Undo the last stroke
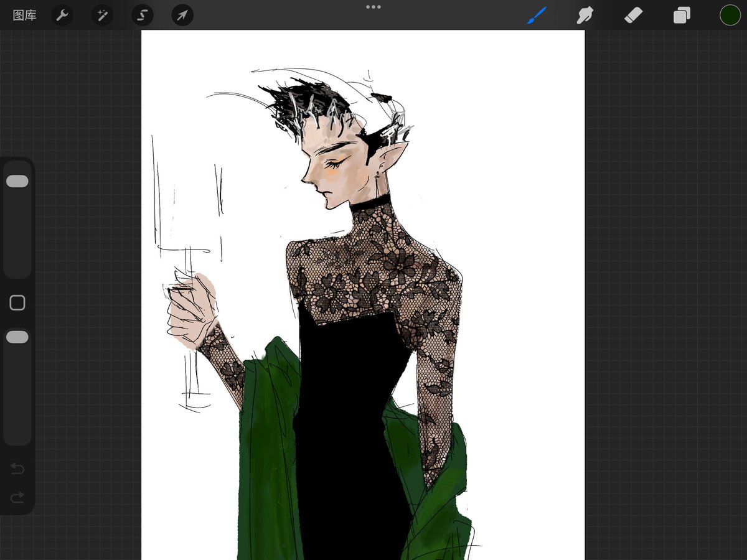 [x=17, y=468]
